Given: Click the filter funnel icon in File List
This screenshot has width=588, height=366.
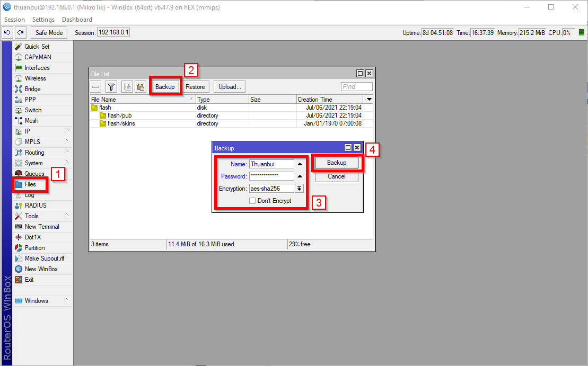Looking at the screenshot, I should click(x=111, y=87).
